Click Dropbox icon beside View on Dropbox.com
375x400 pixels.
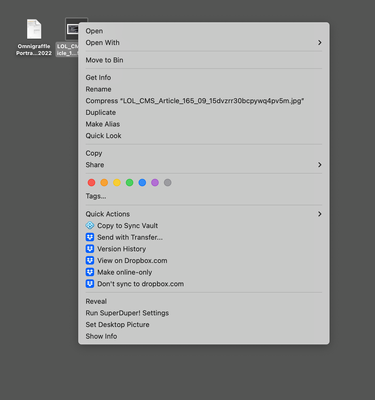[90, 261]
